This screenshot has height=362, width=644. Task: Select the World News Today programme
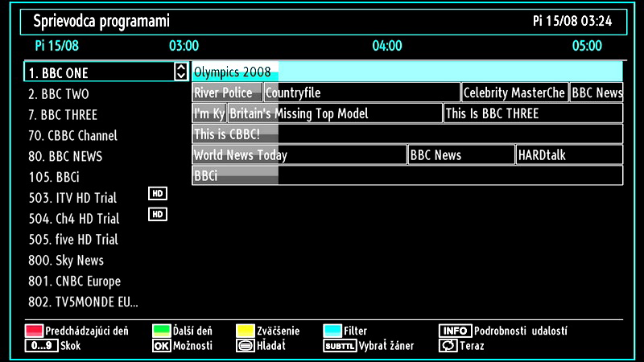tap(299, 154)
